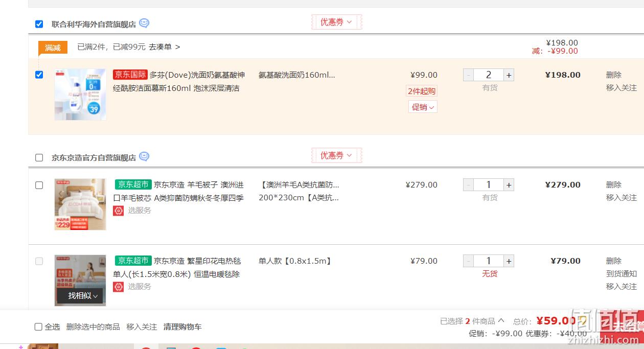Screen dimensions: 644x349
Task: Select the 羊毛被子 item checkbox
Action: point(39,185)
